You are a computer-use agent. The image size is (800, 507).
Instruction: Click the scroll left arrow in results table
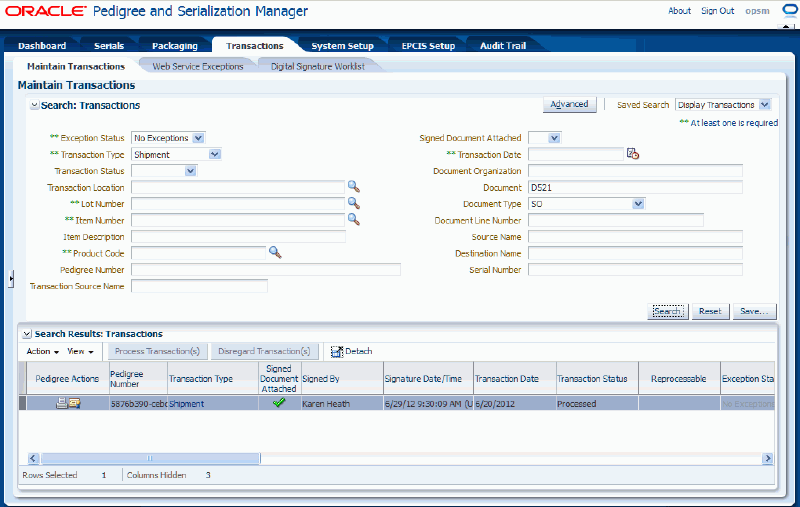[x=33, y=458]
